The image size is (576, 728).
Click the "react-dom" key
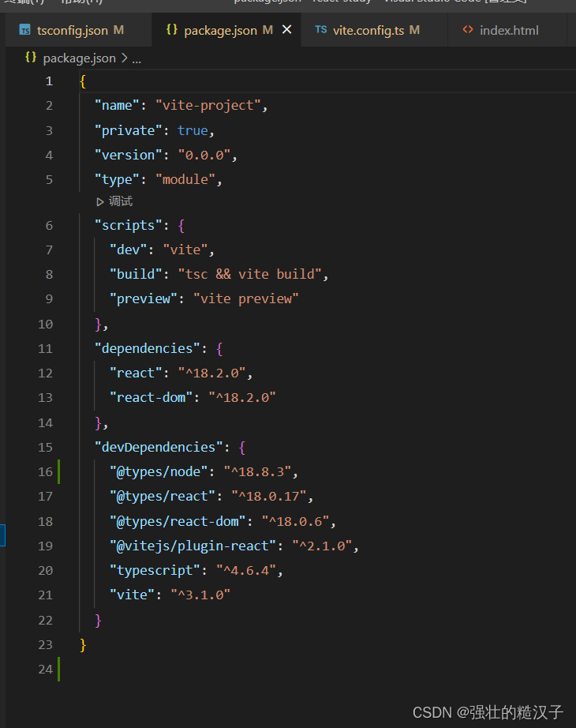pyautogui.click(x=151, y=398)
